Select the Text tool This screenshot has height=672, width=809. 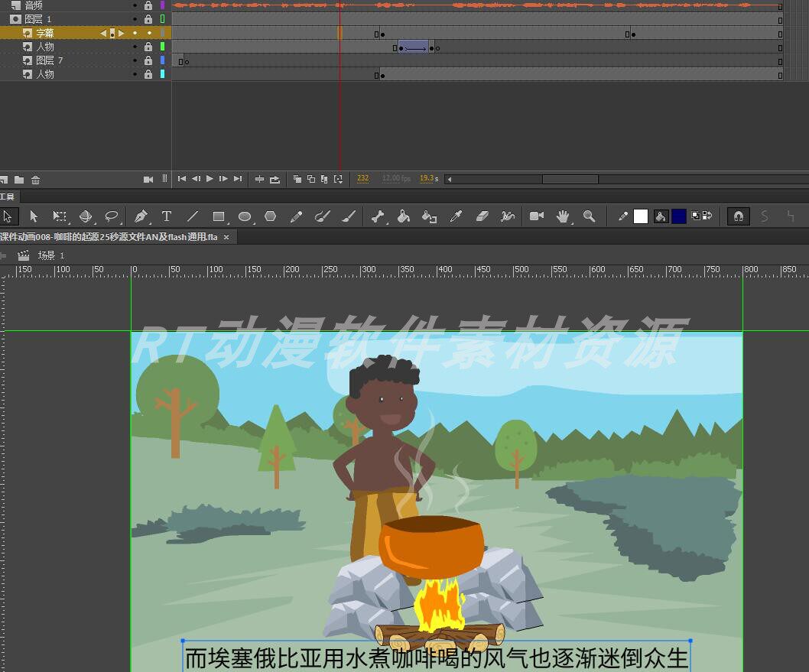pyautogui.click(x=166, y=216)
